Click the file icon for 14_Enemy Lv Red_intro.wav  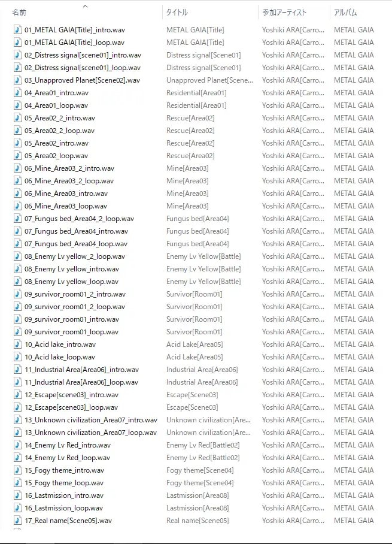tap(17, 445)
